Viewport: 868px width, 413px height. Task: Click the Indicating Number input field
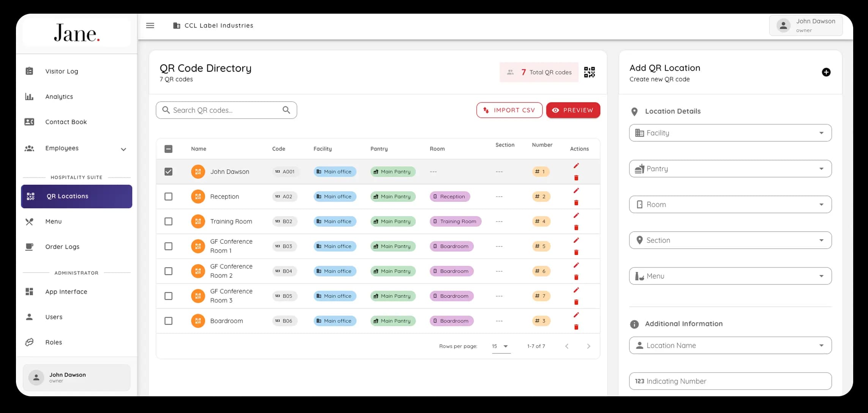click(730, 381)
